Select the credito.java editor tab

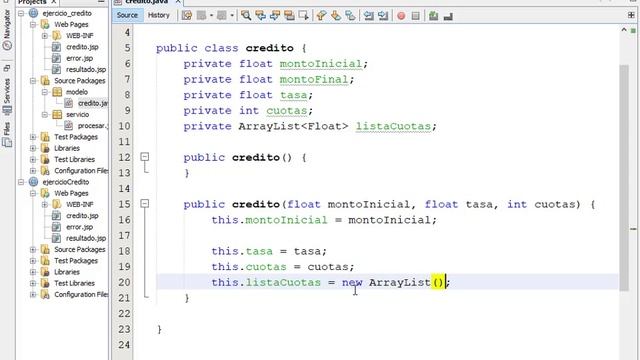click(x=147, y=2)
